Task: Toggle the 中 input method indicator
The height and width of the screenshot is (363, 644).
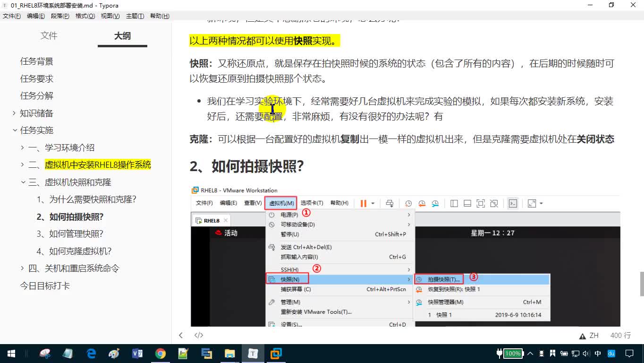Action: [x=598, y=354]
